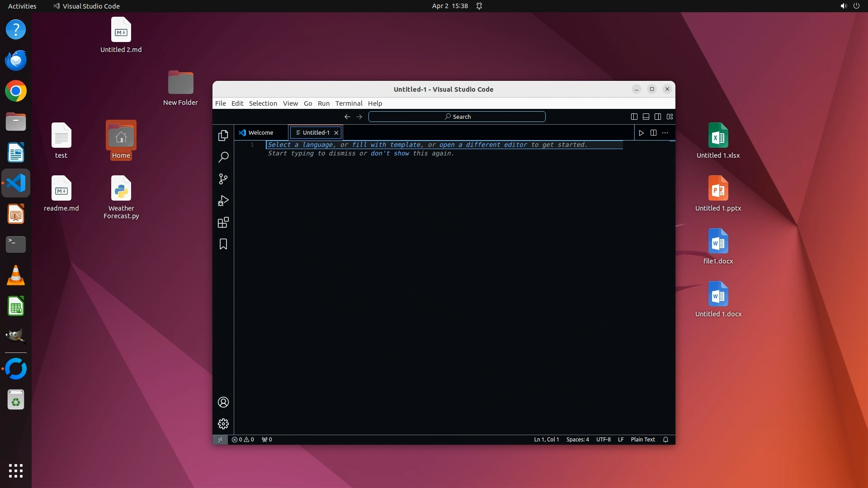Open the Run and Debug view
This screenshot has height=488, width=868.
coord(223,201)
